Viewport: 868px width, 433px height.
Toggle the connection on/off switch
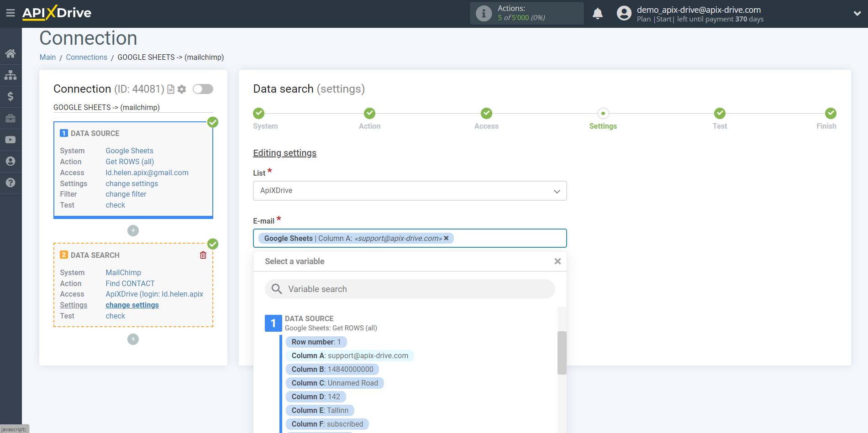203,89
